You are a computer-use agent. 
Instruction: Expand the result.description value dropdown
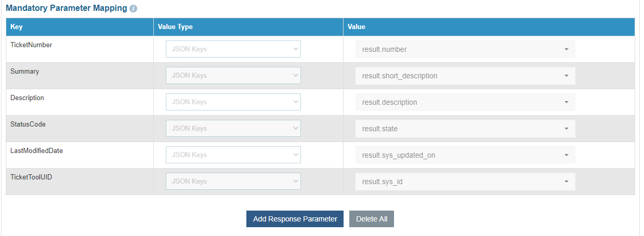[465, 102]
